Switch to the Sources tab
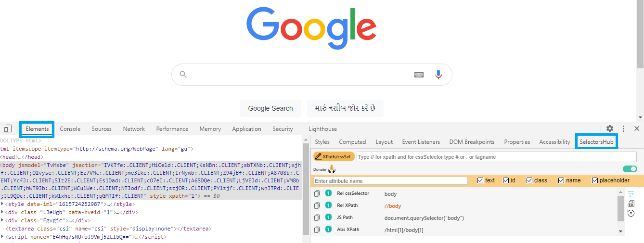Image resolution: width=644 pixels, height=243 pixels. click(x=102, y=129)
